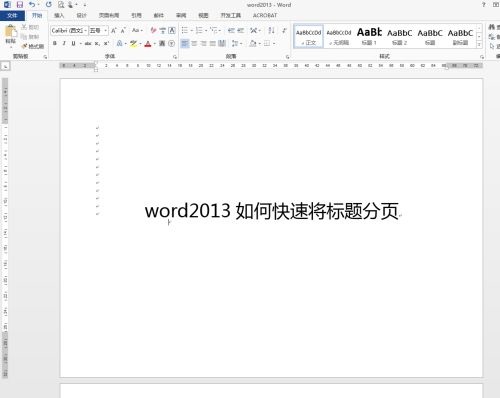
Task: Click the Word application icon in title bar
Action: [x=7, y=5]
